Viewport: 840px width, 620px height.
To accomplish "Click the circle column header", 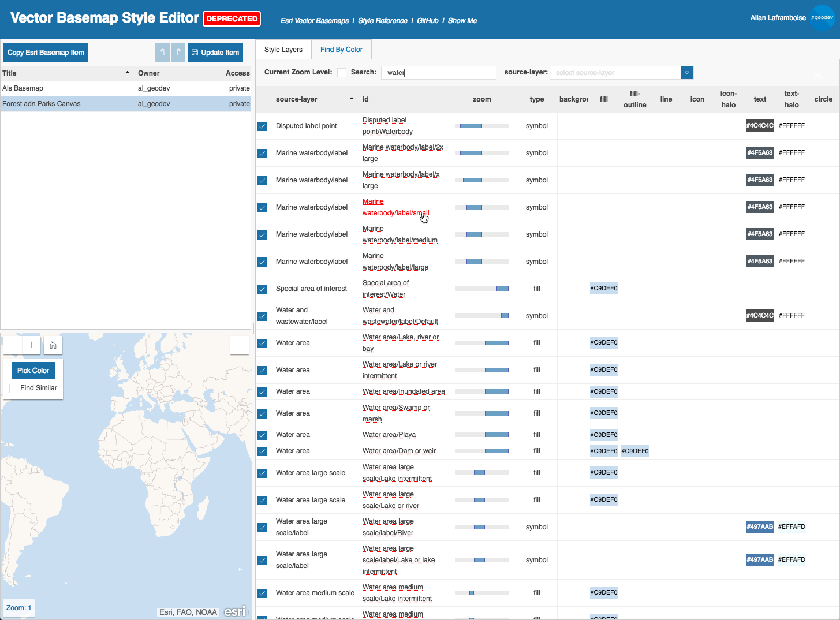I will pyautogui.click(x=823, y=99).
